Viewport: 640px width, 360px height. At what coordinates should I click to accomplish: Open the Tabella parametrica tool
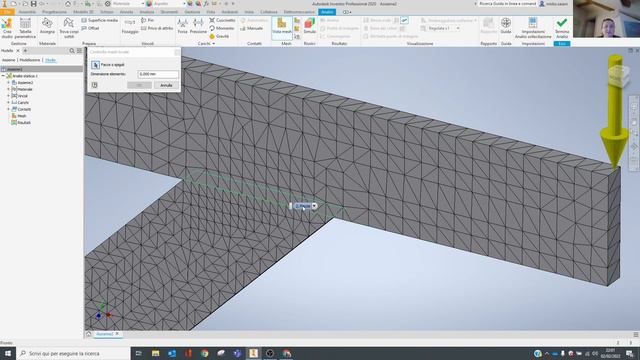(25, 28)
